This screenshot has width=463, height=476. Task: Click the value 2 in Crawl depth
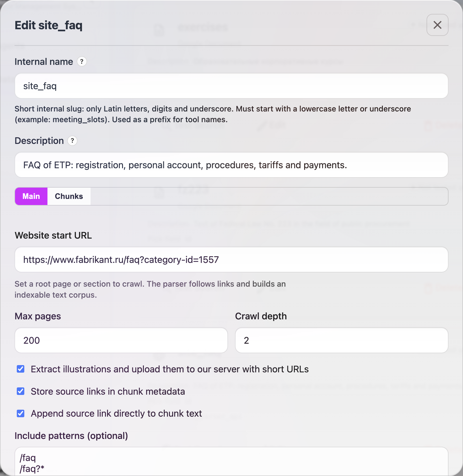click(x=246, y=340)
